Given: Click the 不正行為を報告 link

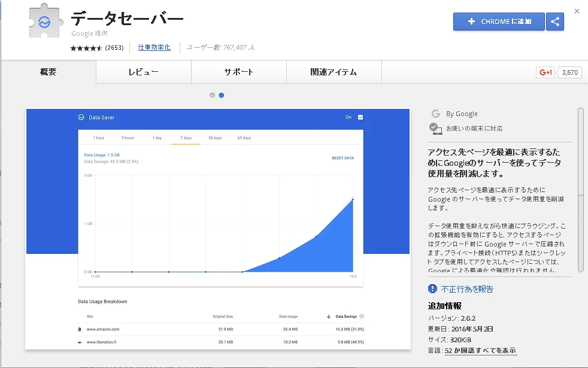Looking at the screenshot, I should click(467, 289).
